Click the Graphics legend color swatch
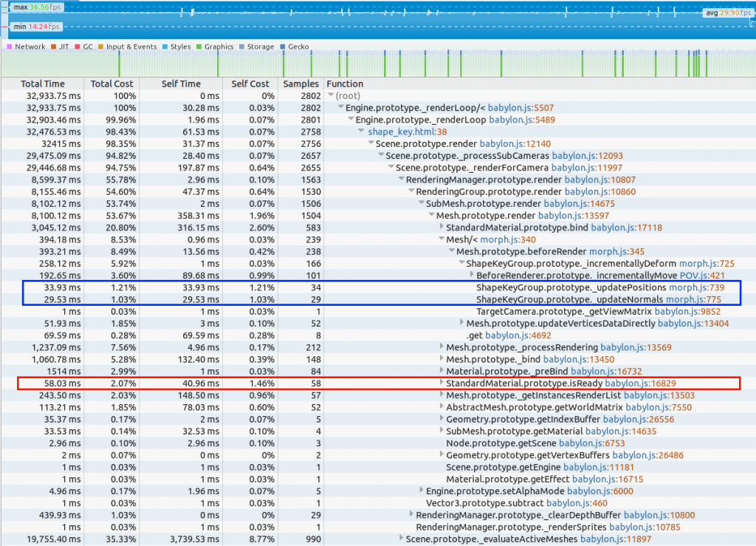 (x=199, y=47)
